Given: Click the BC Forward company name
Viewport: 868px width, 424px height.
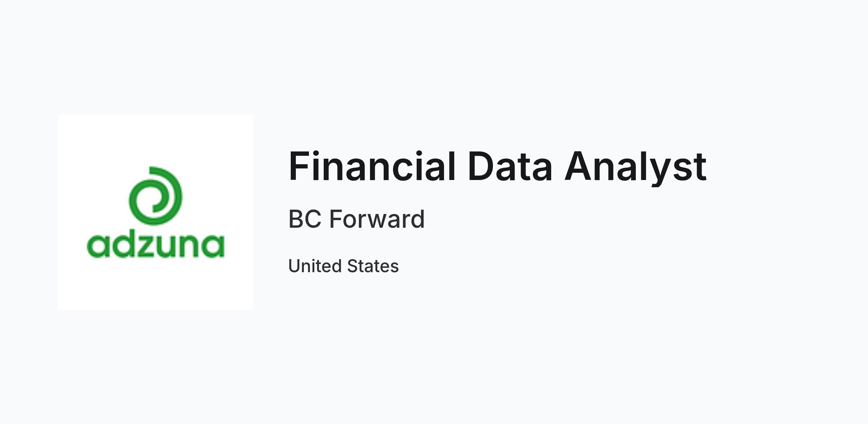Looking at the screenshot, I should 356,219.
